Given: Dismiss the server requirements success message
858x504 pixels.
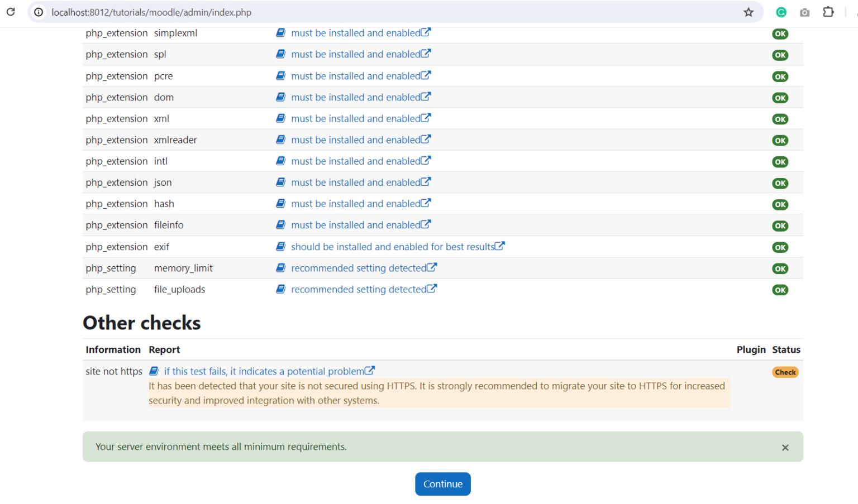Looking at the screenshot, I should 785,447.
